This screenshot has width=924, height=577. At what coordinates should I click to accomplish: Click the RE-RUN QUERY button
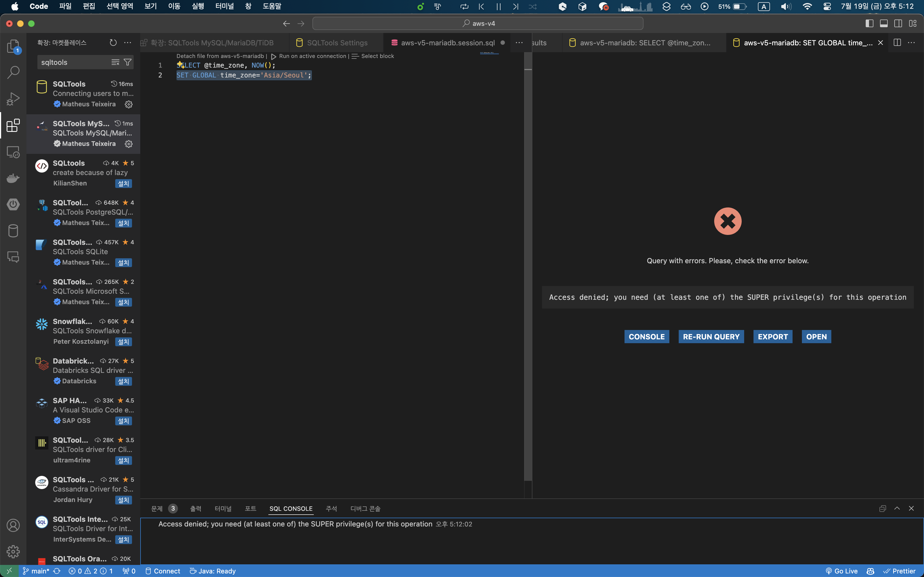click(x=711, y=337)
